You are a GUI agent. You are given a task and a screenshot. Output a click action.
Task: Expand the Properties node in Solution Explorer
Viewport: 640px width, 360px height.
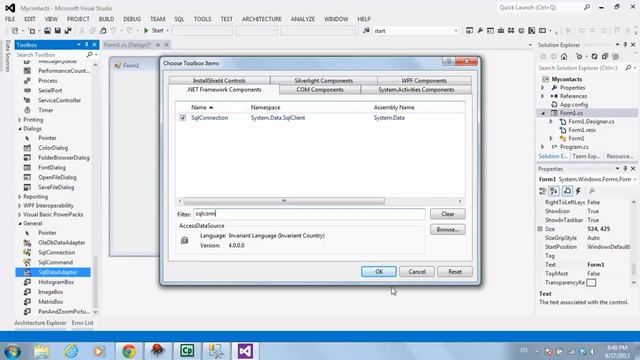click(x=543, y=88)
